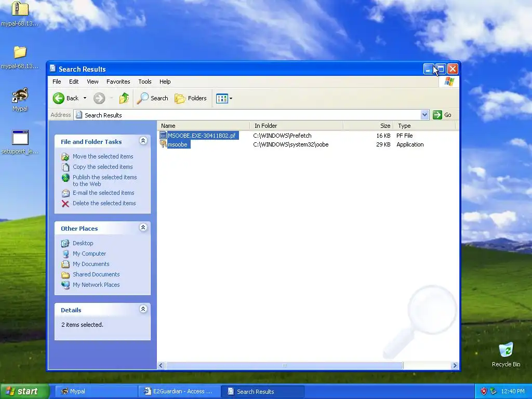Select the msoobe application file
Viewport: 532px width, 399px height.
coord(178,144)
